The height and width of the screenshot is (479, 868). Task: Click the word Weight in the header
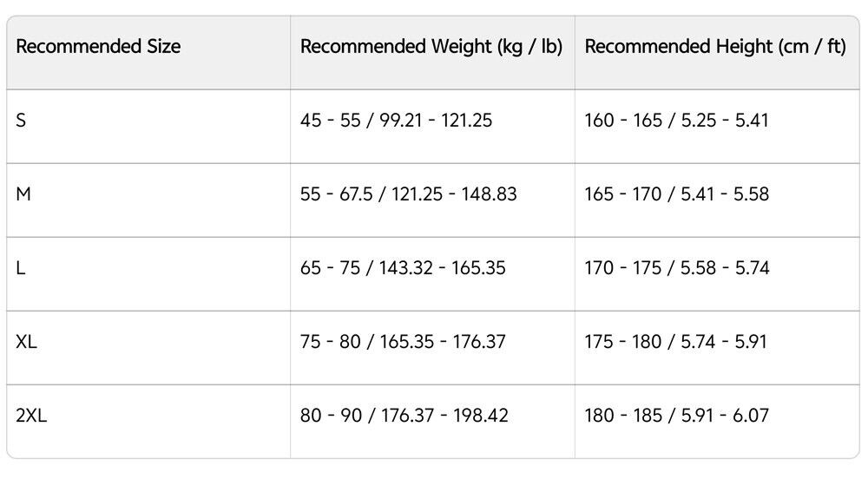coord(463,47)
